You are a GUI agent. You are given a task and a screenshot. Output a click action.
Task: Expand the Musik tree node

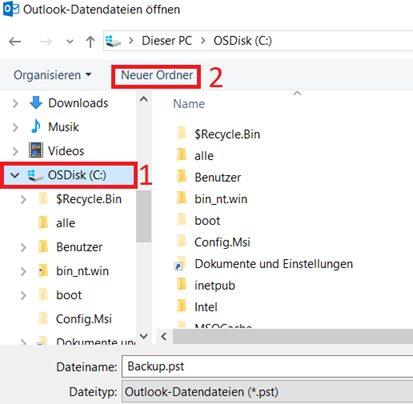click(x=15, y=127)
